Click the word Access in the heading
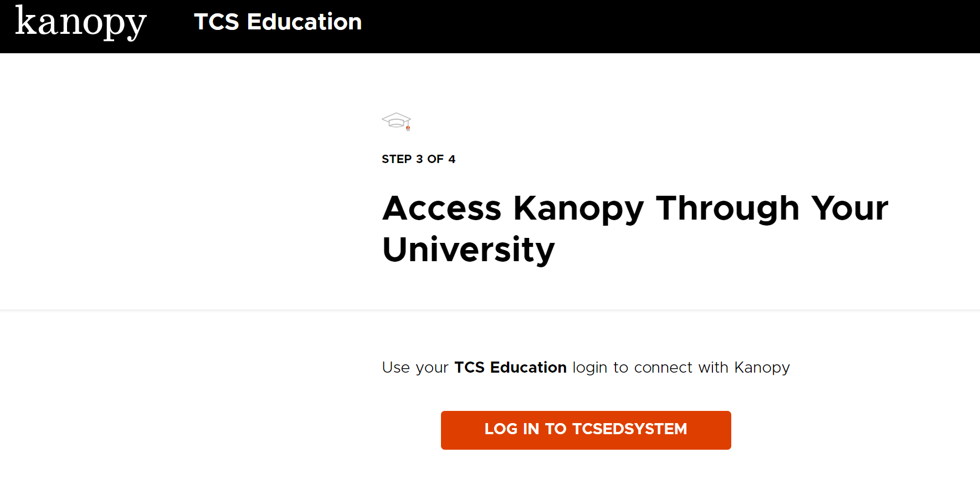Screen dimensions: 980x478 tap(442, 209)
